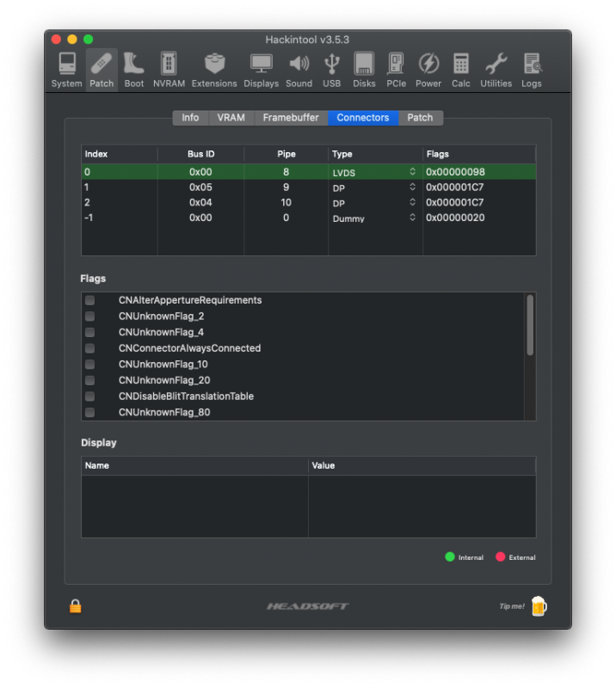Click the green Internal color indicator
The width and height of the screenshot is (616, 688).
point(449,557)
